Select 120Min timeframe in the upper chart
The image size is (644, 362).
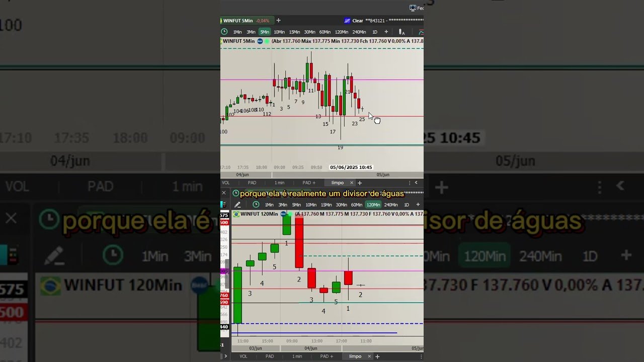coord(342,32)
